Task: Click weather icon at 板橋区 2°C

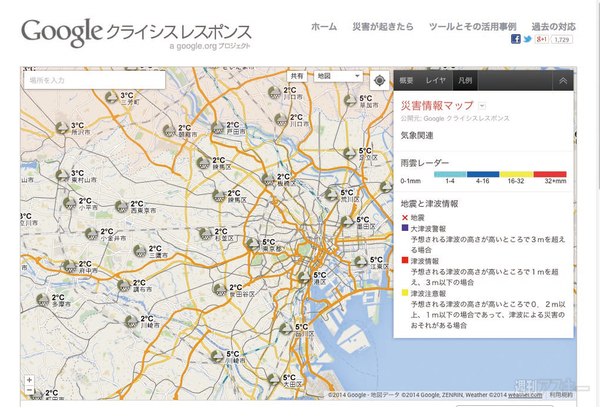Action: coord(269,179)
